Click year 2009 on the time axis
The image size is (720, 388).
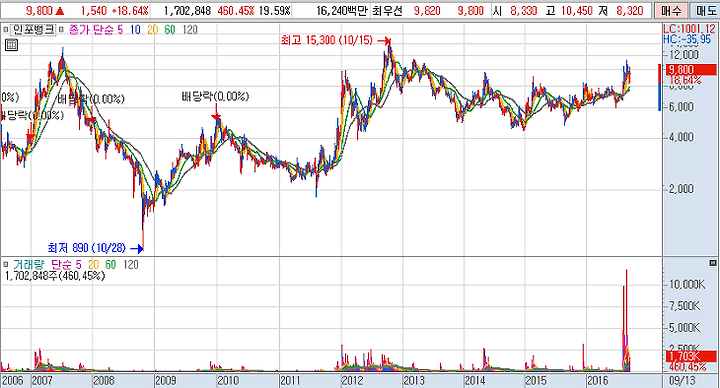[166, 381]
